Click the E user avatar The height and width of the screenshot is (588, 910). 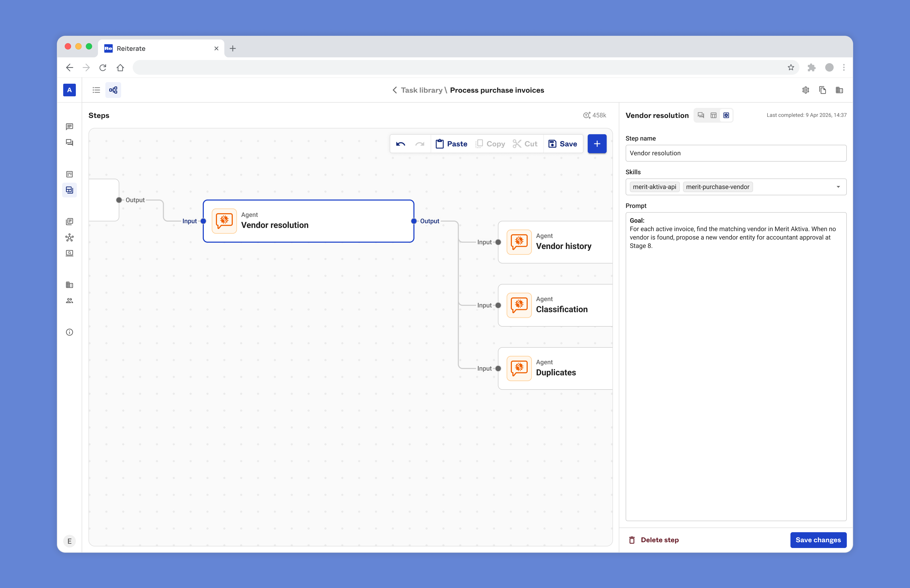point(69,541)
